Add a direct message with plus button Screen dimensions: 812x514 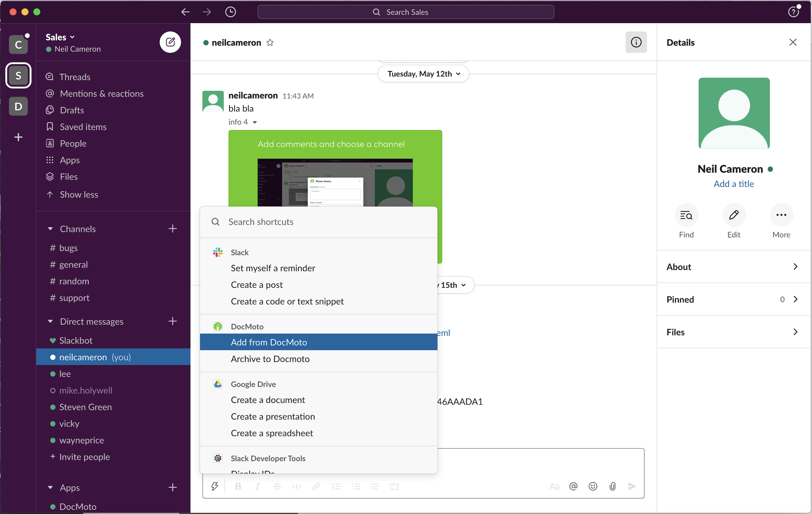coord(173,321)
